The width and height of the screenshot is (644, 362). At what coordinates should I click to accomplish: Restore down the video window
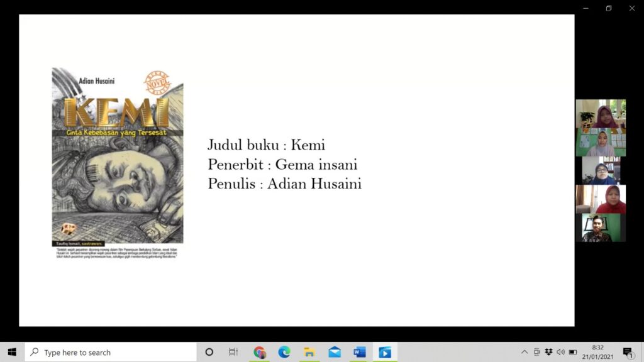(x=609, y=8)
